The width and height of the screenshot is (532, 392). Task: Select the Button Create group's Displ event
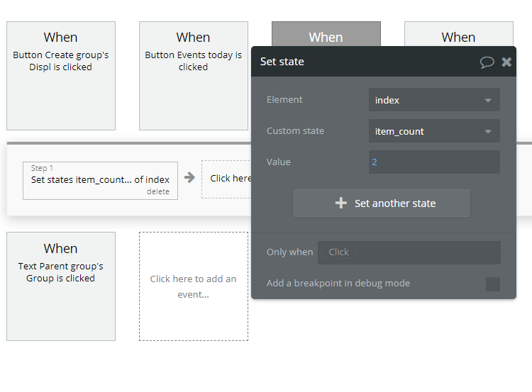[x=61, y=76]
